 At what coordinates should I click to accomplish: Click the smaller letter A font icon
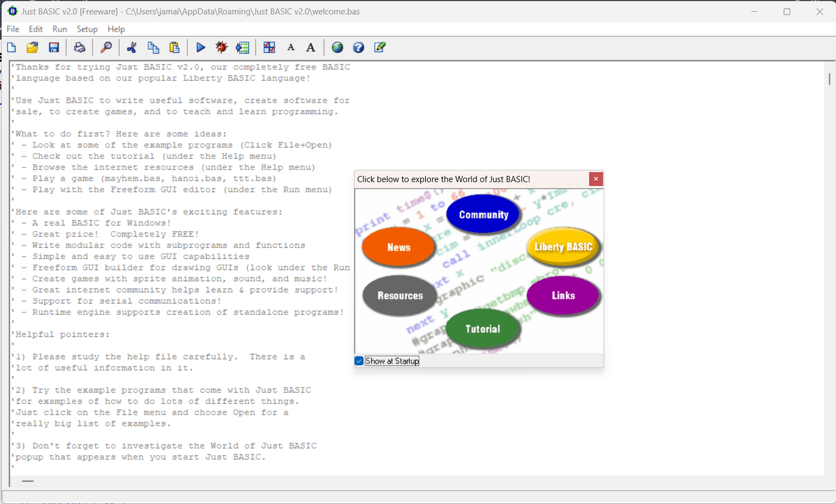click(x=290, y=47)
